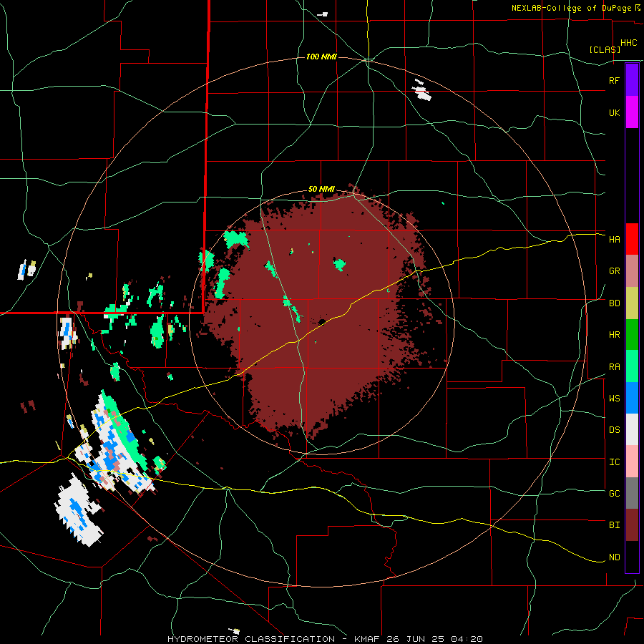Click the HYDROMETEOR CLASSIFICATION title text
The width and height of the screenshot is (644, 644).
point(250,639)
